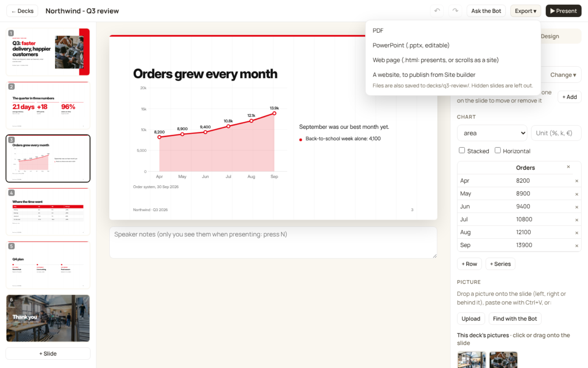Switch to the Design tab
This screenshot has height=368, width=588.
tap(550, 36)
